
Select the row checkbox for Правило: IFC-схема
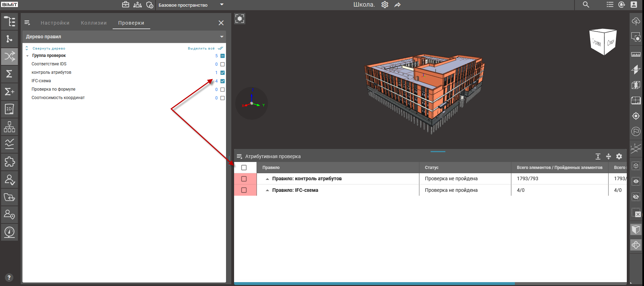(244, 190)
